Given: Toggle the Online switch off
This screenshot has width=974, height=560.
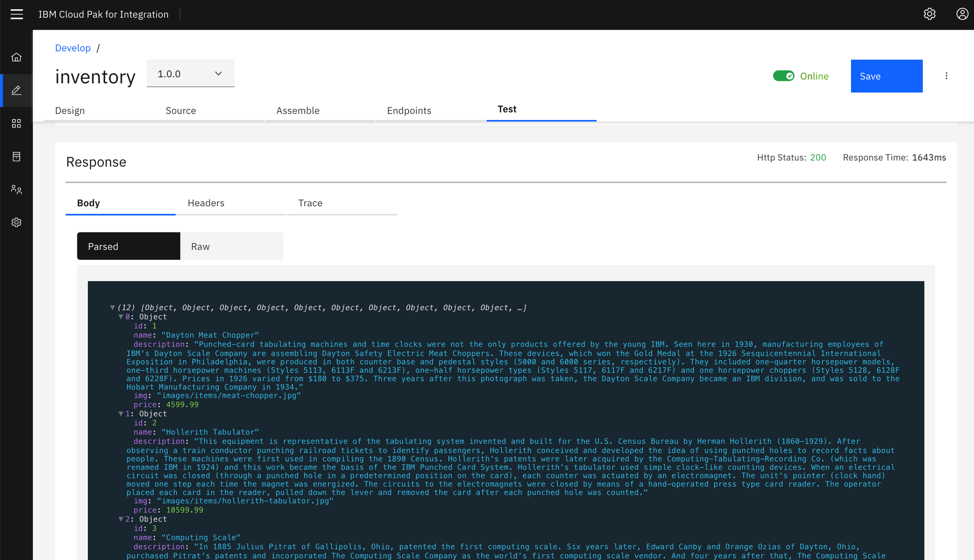Looking at the screenshot, I should [783, 76].
